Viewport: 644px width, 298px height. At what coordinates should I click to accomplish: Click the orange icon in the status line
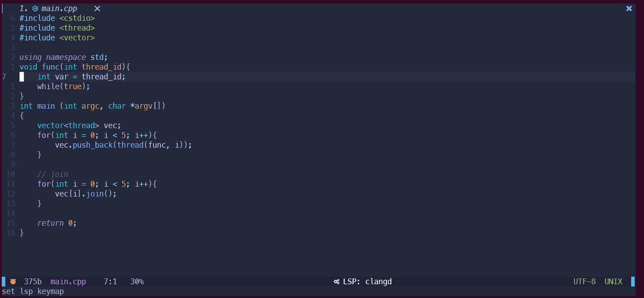click(13, 281)
